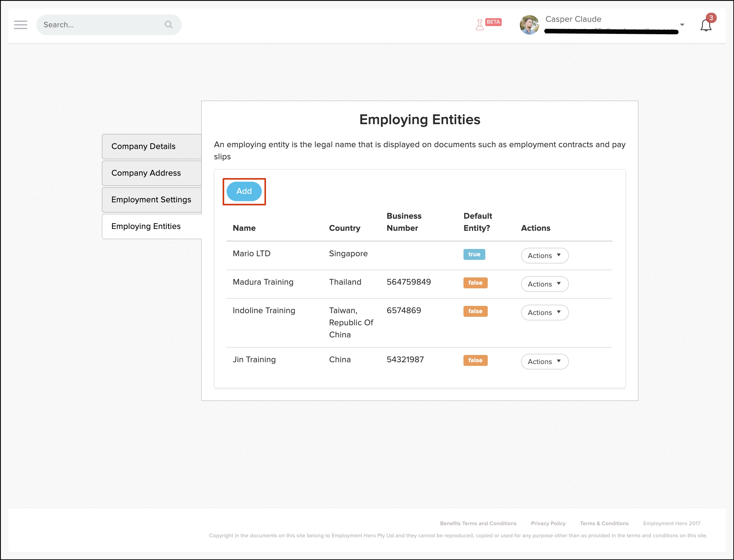
Task: Click the search magnifier icon
Action: point(169,25)
